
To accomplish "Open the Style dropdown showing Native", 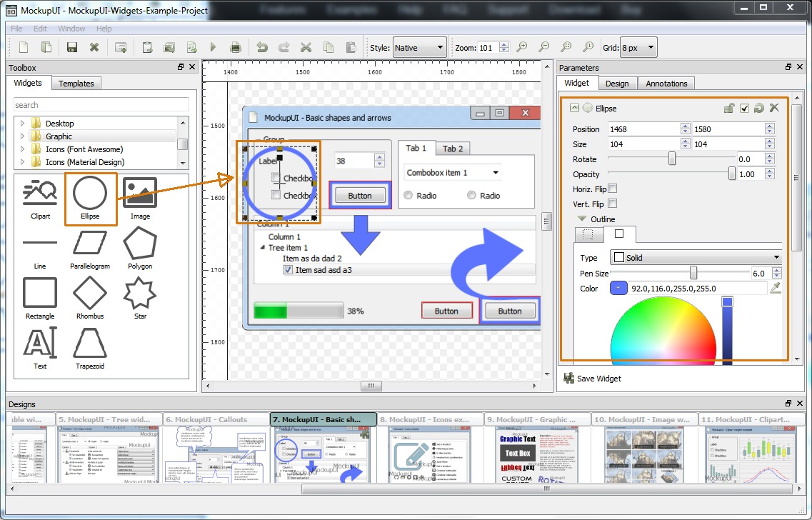I will point(419,48).
